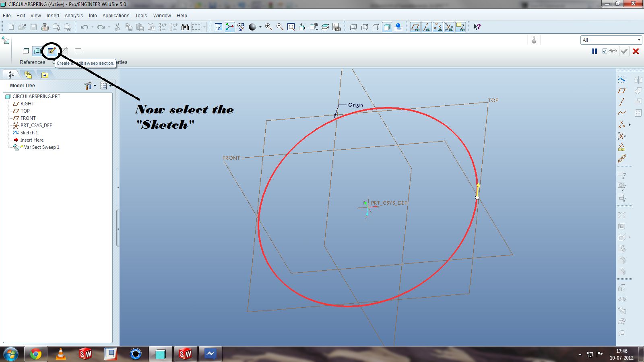This screenshot has width=644, height=362.
Task: Accept the sweep with green checkmark
Action: (624, 51)
